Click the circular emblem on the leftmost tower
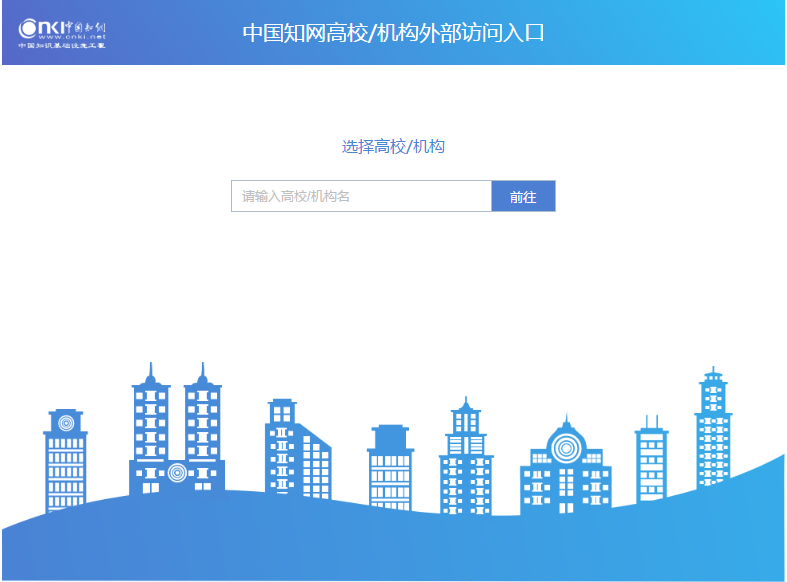 pos(66,423)
